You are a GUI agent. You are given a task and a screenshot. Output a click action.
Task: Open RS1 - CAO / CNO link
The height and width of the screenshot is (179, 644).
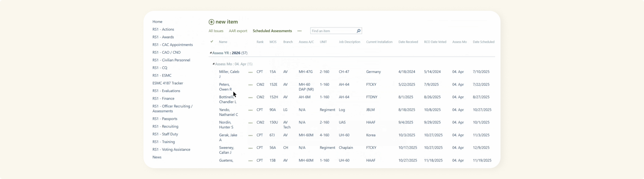click(166, 52)
